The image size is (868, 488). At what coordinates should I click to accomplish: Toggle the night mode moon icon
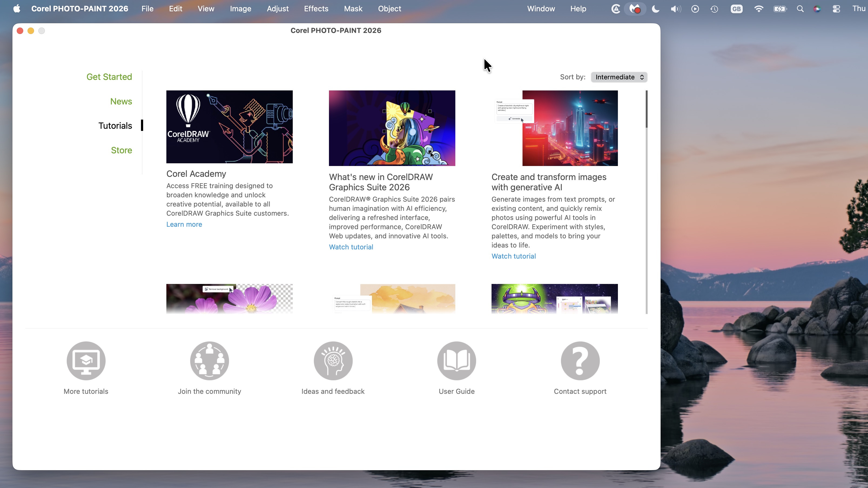coord(655,9)
